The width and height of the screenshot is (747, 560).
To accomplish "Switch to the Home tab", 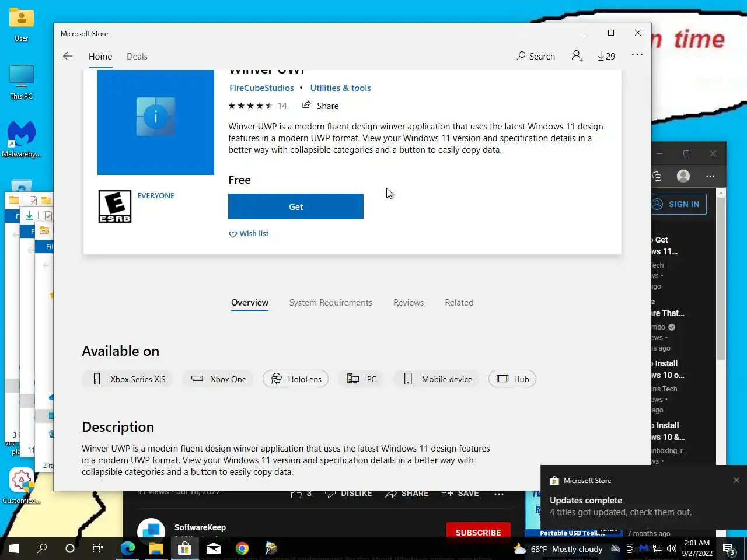I will 100,56.
